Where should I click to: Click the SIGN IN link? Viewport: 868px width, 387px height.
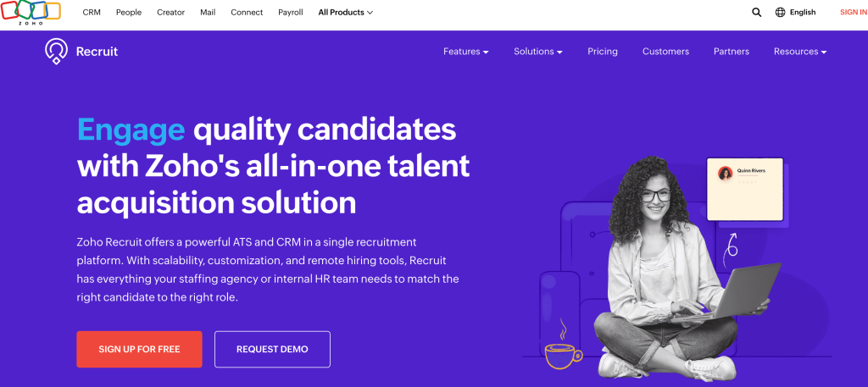click(854, 12)
